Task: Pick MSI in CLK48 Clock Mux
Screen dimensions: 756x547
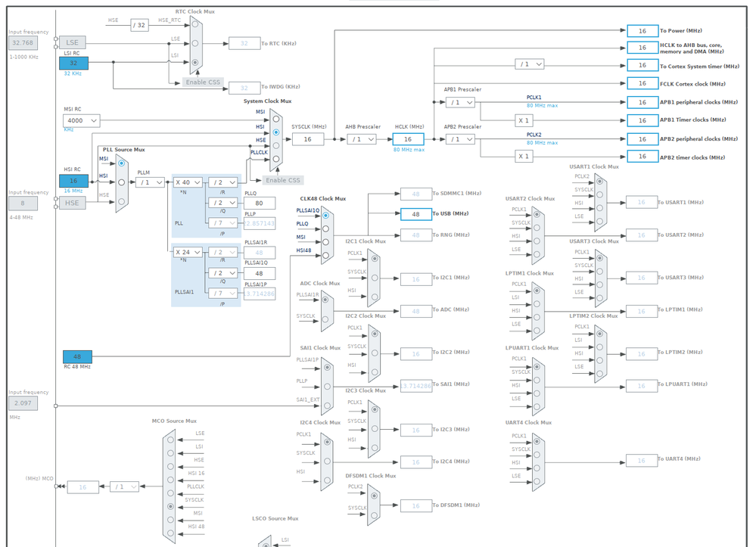Action: (x=325, y=242)
